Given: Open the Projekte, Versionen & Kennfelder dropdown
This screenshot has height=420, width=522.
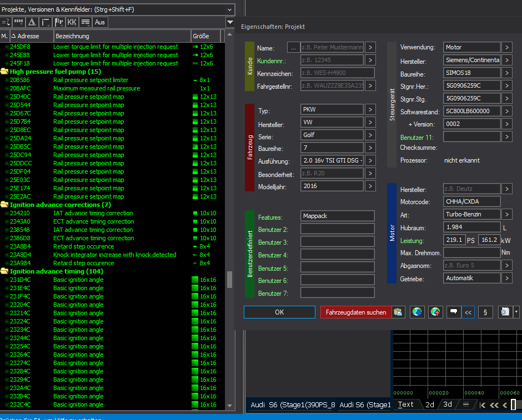Looking at the screenshot, I should [230, 9].
